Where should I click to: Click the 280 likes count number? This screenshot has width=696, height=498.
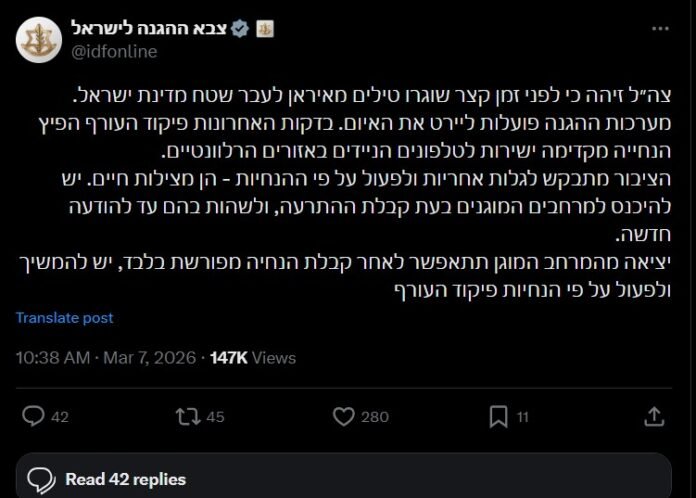[x=374, y=416]
